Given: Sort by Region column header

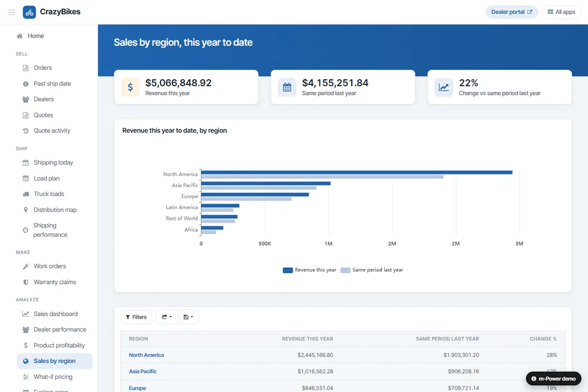Looking at the screenshot, I should pos(138,339).
